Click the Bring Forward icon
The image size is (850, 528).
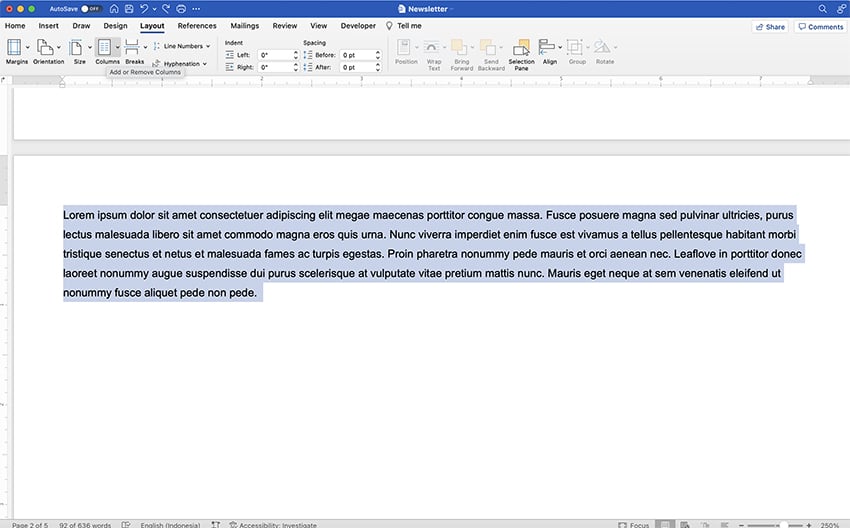459,47
